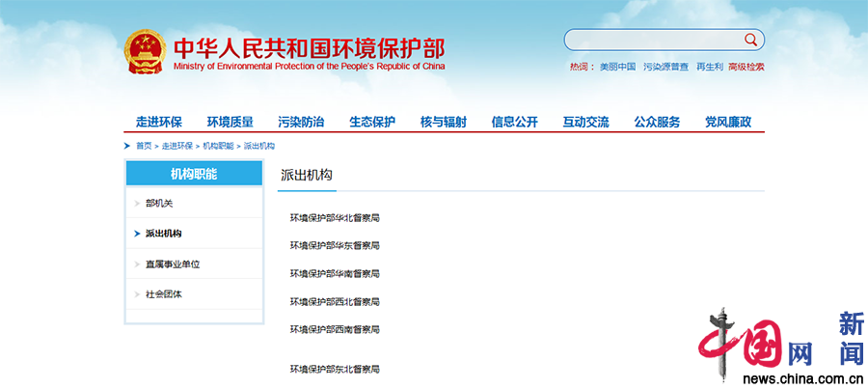Click the national emblem logo
Screen dimensions: 868x389
pyautogui.click(x=145, y=51)
